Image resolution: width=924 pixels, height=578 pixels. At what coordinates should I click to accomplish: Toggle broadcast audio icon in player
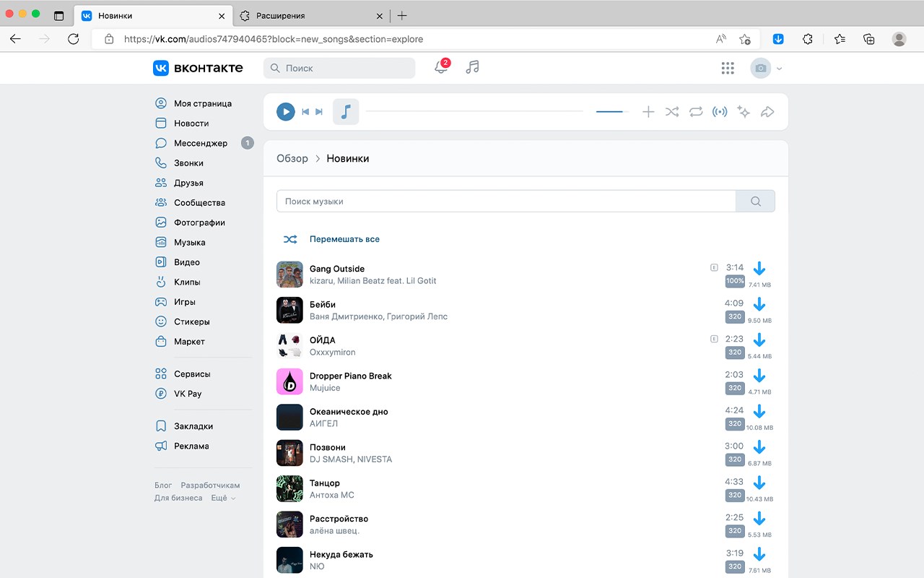720,112
